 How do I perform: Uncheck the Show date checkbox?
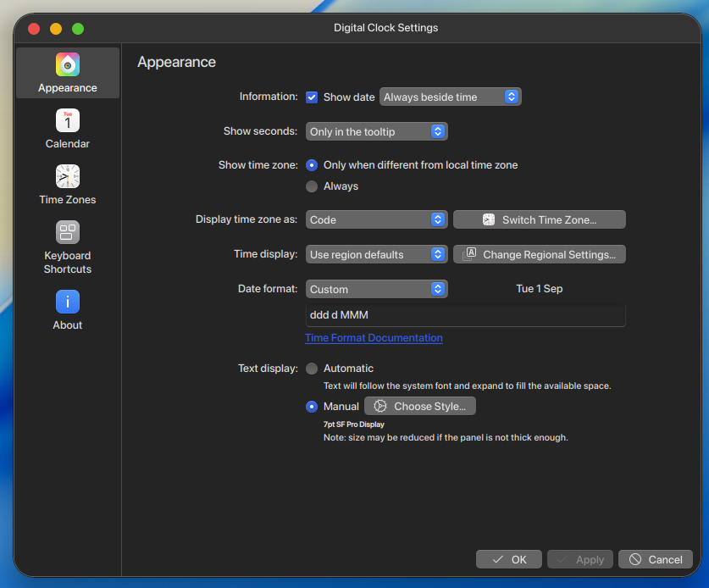(312, 97)
